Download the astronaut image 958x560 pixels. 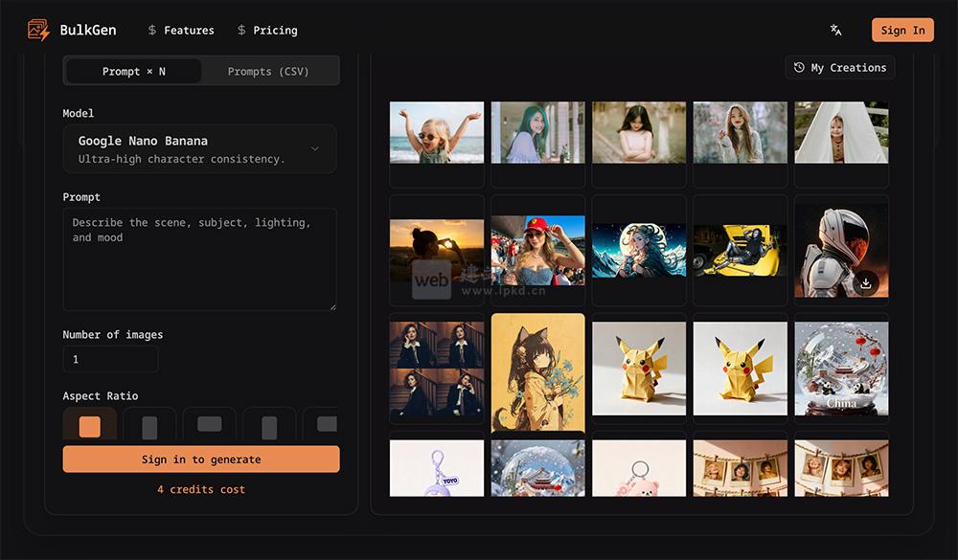(865, 282)
